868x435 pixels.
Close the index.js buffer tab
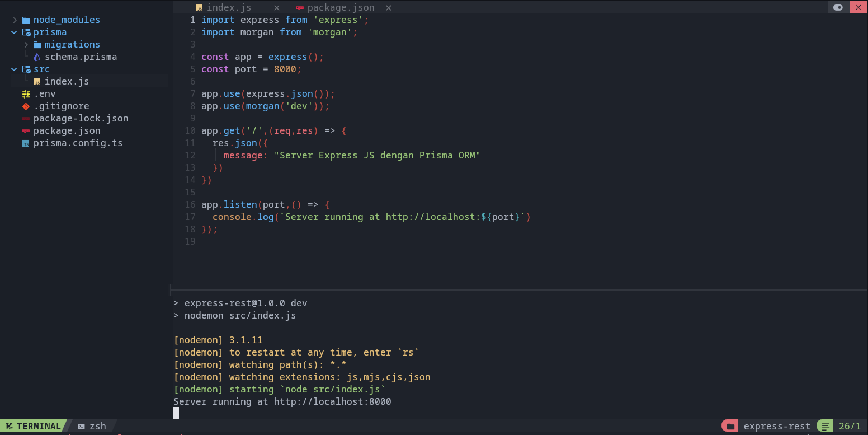pyautogui.click(x=276, y=8)
